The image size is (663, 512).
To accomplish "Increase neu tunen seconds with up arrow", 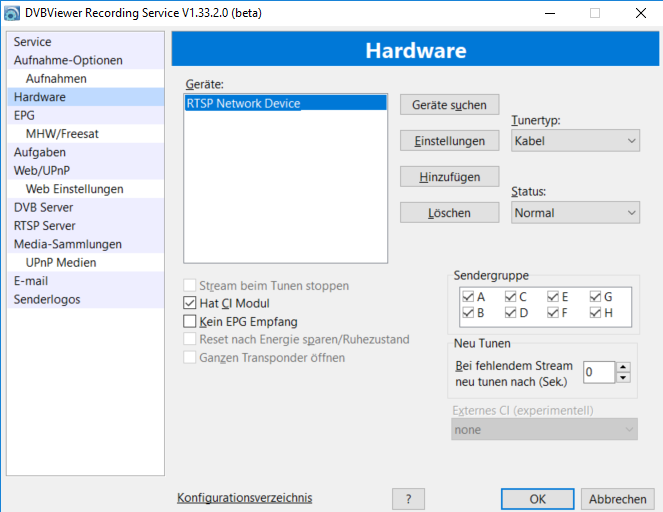I will 623,367.
